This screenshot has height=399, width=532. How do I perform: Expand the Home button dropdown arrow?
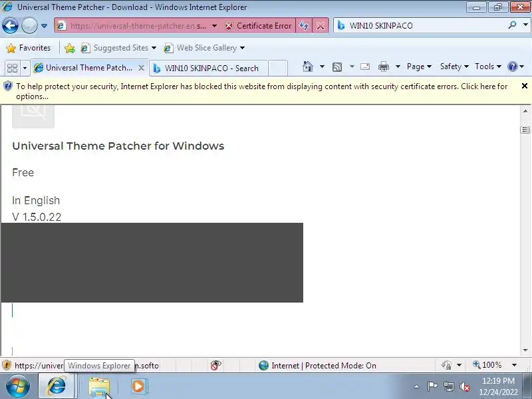click(x=322, y=66)
